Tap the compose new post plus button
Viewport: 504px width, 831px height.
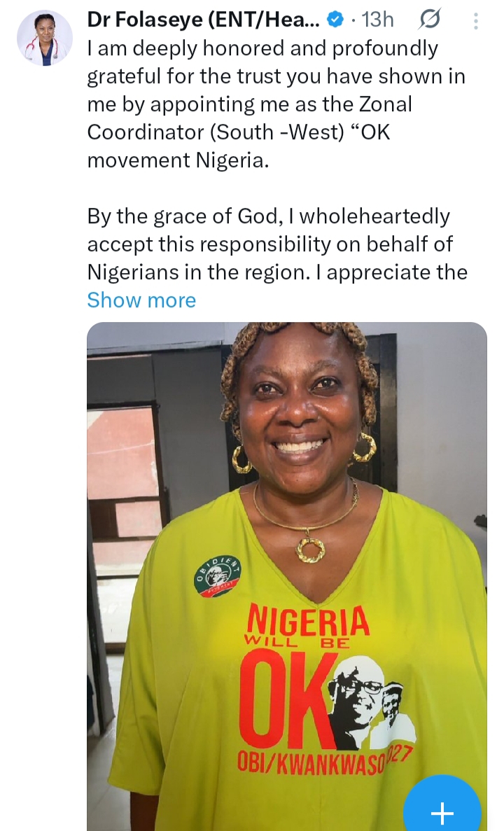[442, 812]
